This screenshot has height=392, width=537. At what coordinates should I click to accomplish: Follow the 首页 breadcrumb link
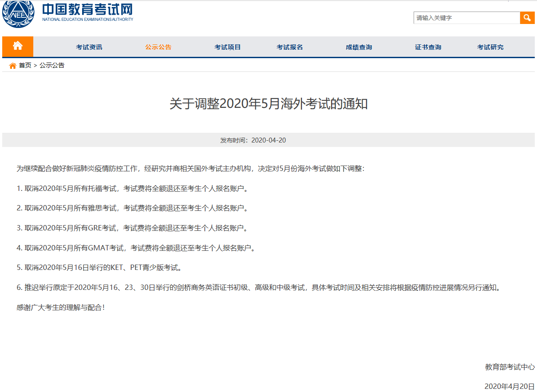tap(25, 65)
